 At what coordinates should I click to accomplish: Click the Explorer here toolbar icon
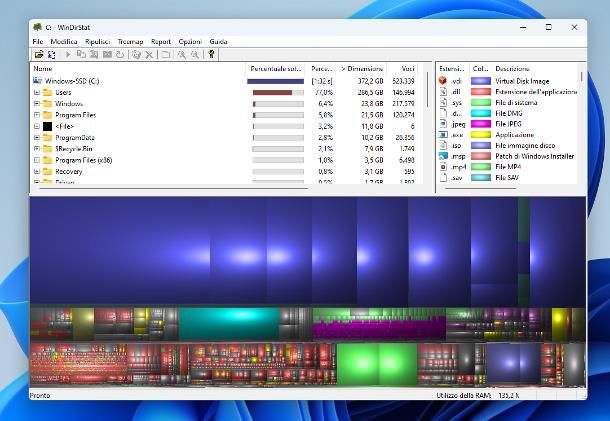click(94, 54)
